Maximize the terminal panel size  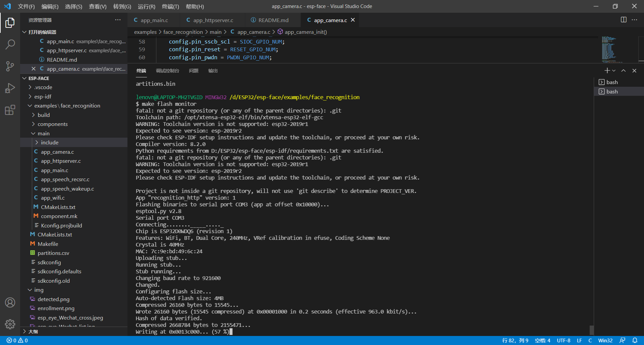(624, 71)
